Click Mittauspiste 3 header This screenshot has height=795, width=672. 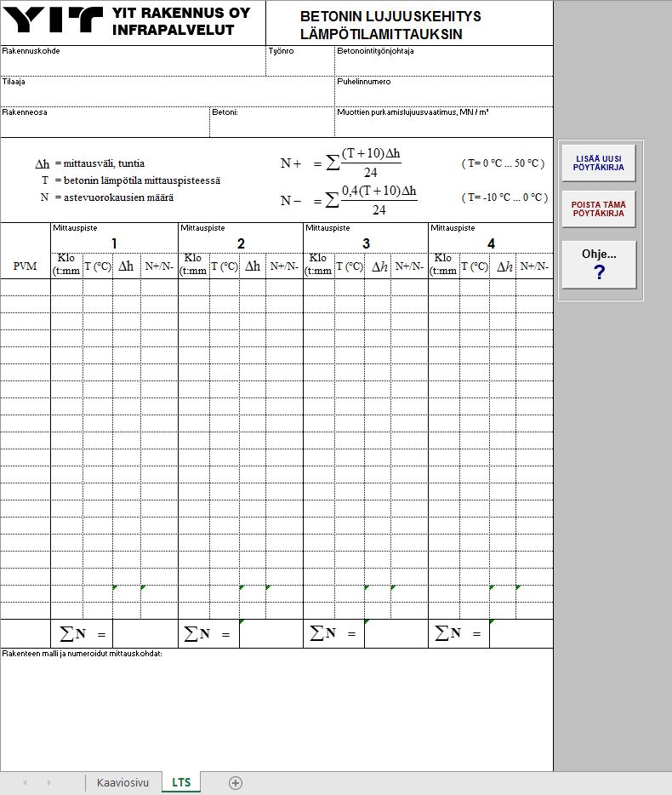(366, 238)
